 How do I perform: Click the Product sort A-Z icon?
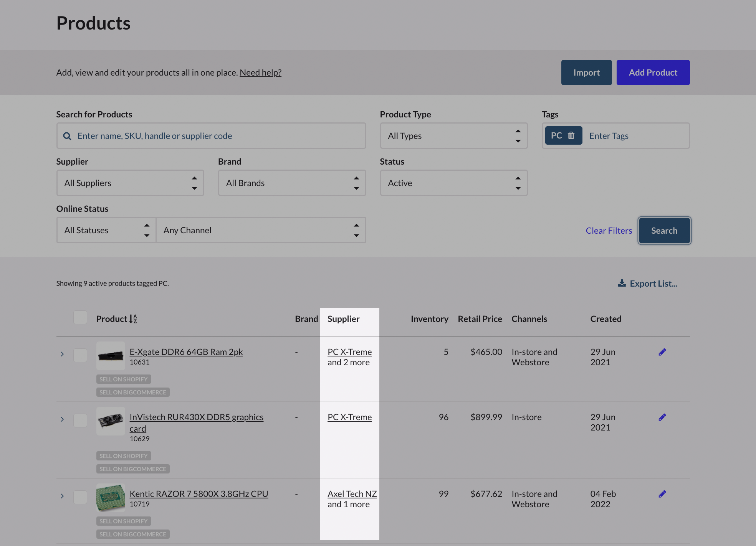pos(133,319)
